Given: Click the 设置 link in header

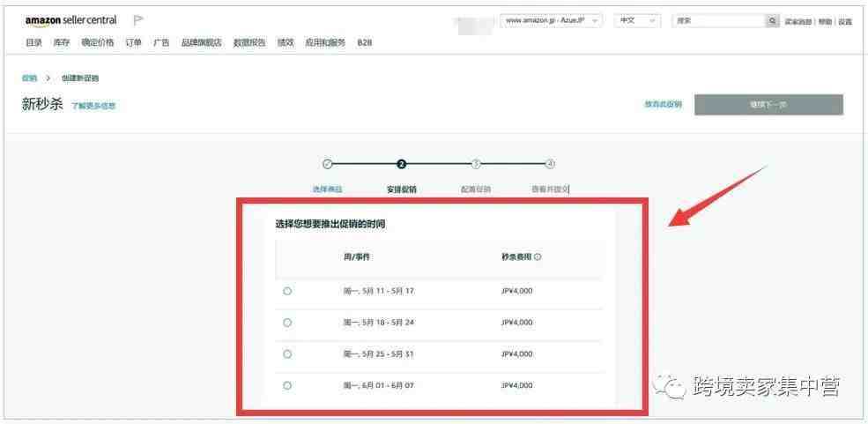Looking at the screenshot, I should tap(845, 21).
